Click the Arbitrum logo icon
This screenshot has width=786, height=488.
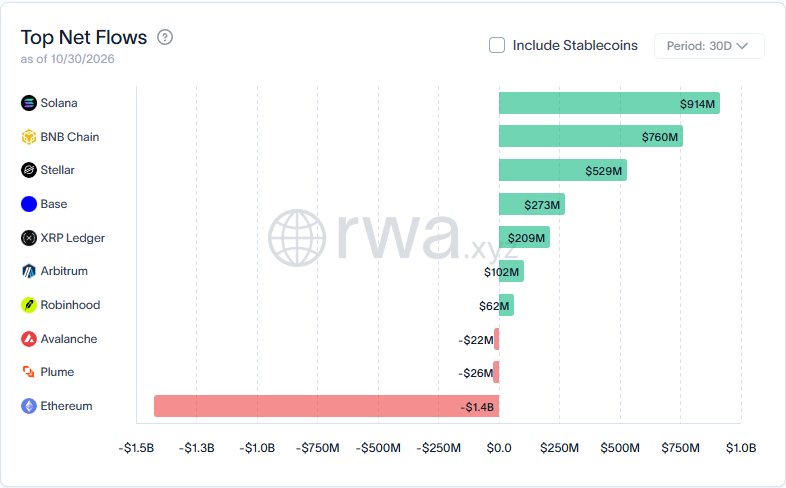[29, 271]
